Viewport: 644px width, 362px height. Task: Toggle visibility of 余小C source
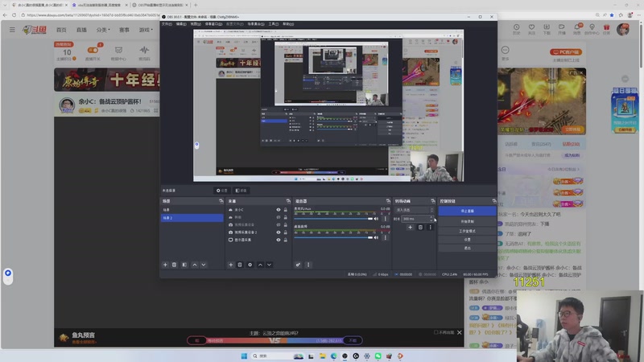pyautogui.click(x=279, y=210)
